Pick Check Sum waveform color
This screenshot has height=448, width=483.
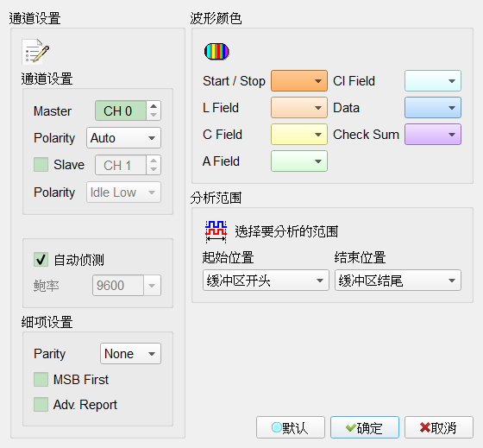432,135
